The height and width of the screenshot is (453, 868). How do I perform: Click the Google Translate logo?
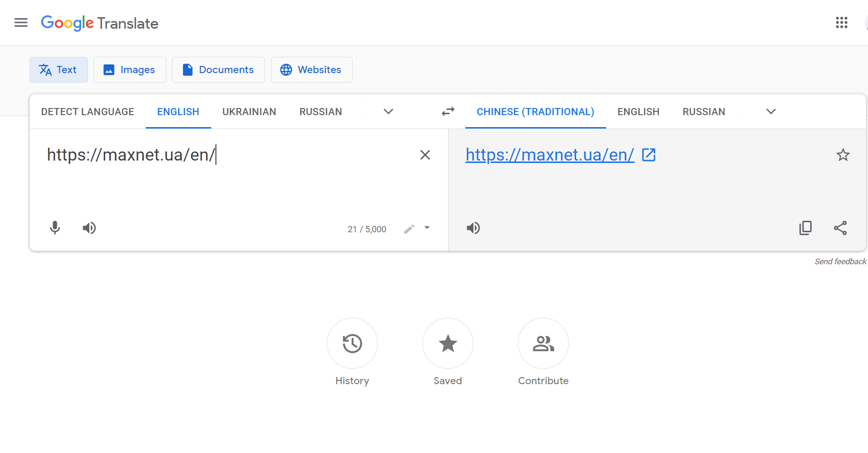(99, 23)
